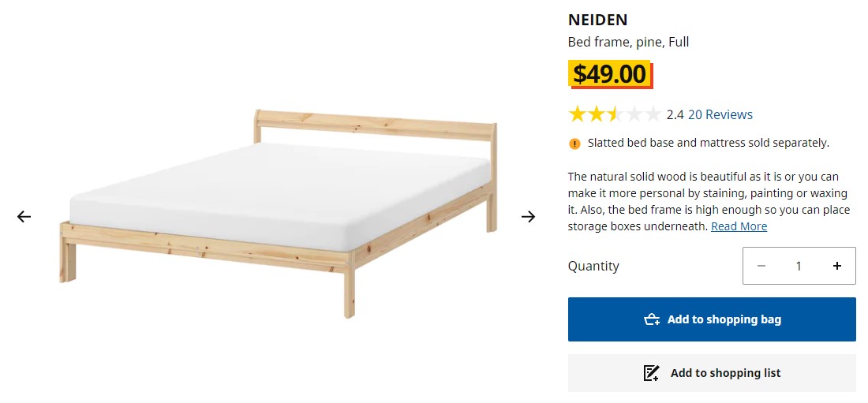
Task: Click the orange warning info icon
Action: [x=574, y=144]
